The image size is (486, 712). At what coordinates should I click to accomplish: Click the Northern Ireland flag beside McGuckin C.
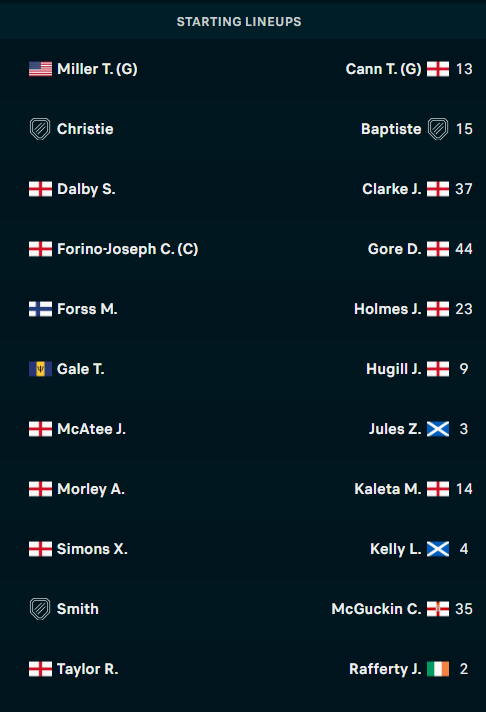(x=438, y=609)
